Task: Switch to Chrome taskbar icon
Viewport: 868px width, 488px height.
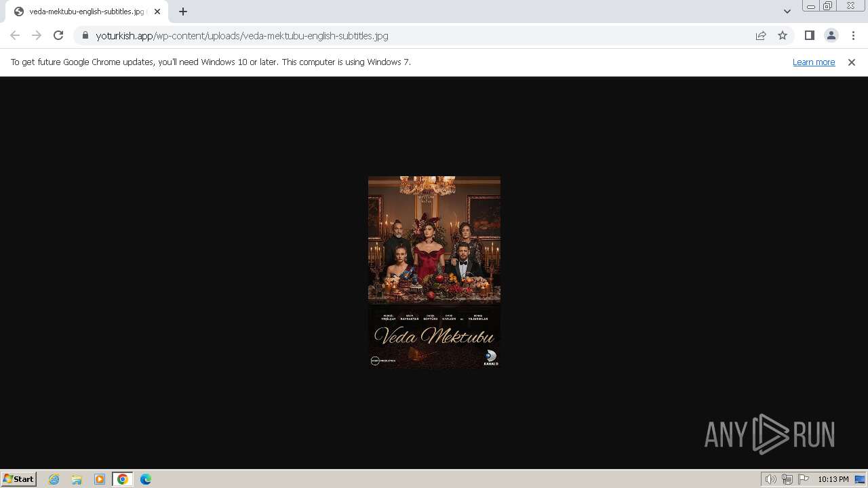Action: tap(123, 479)
